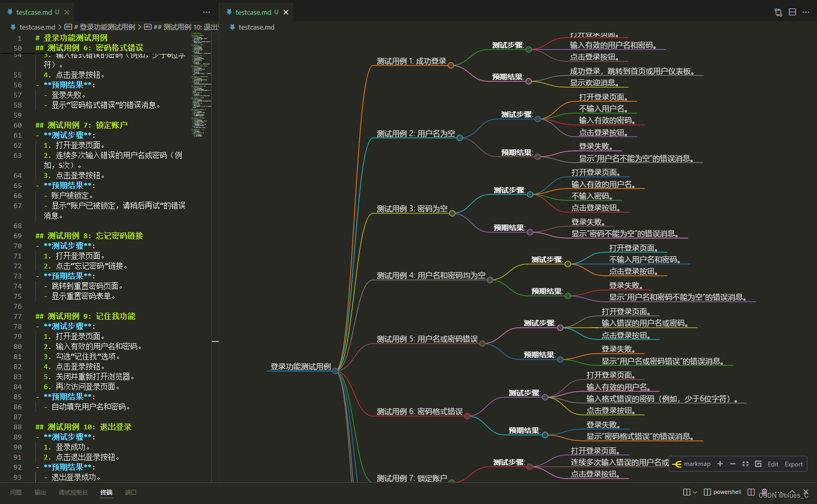This screenshot has height=504, width=817.
Task: Collapse 测试用例 2: 用户名为空 node circle
Action: click(460, 138)
